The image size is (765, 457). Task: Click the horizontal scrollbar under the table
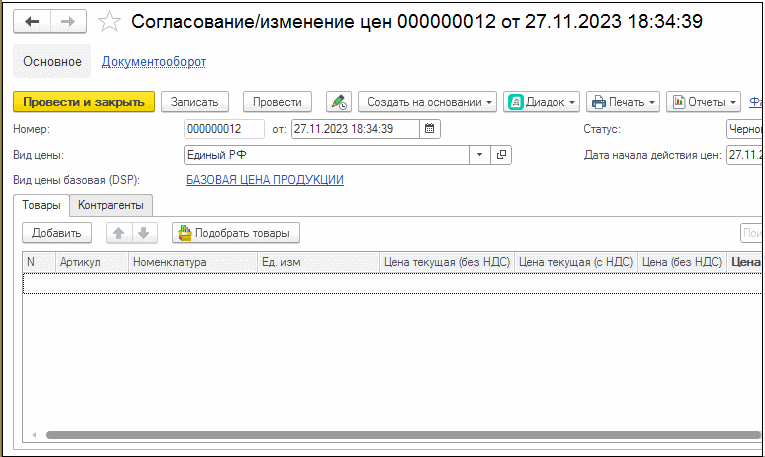pos(390,435)
